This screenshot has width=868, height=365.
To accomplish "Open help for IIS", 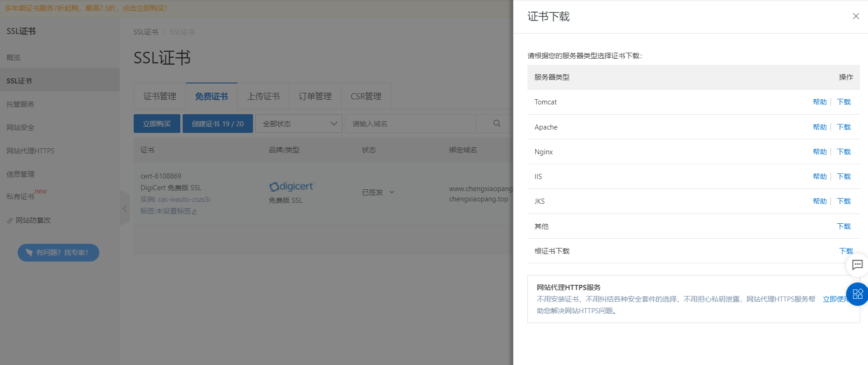I will (x=820, y=176).
